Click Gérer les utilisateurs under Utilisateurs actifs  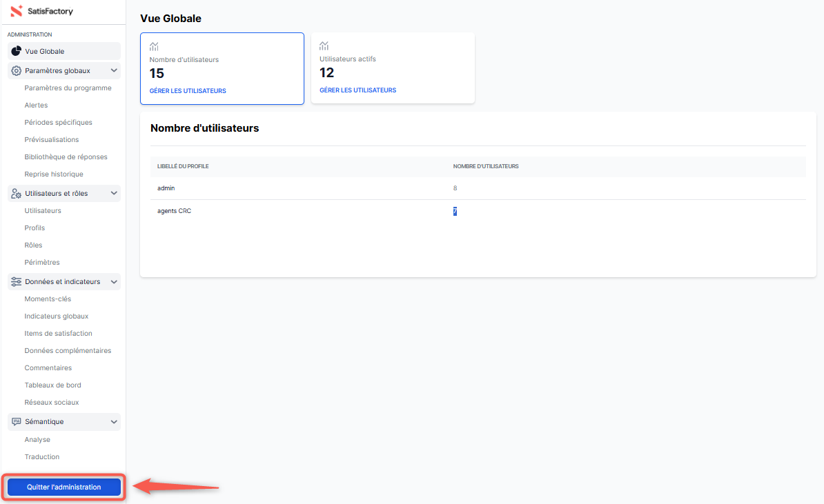(357, 90)
